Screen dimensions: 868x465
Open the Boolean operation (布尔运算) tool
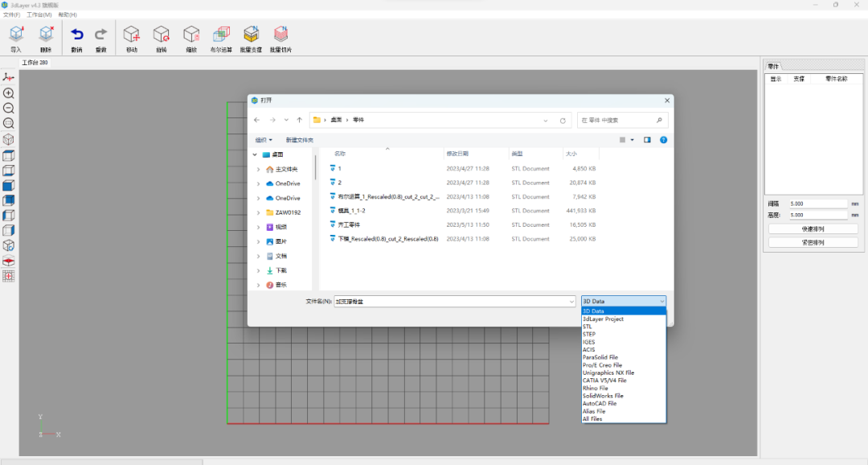pyautogui.click(x=221, y=35)
